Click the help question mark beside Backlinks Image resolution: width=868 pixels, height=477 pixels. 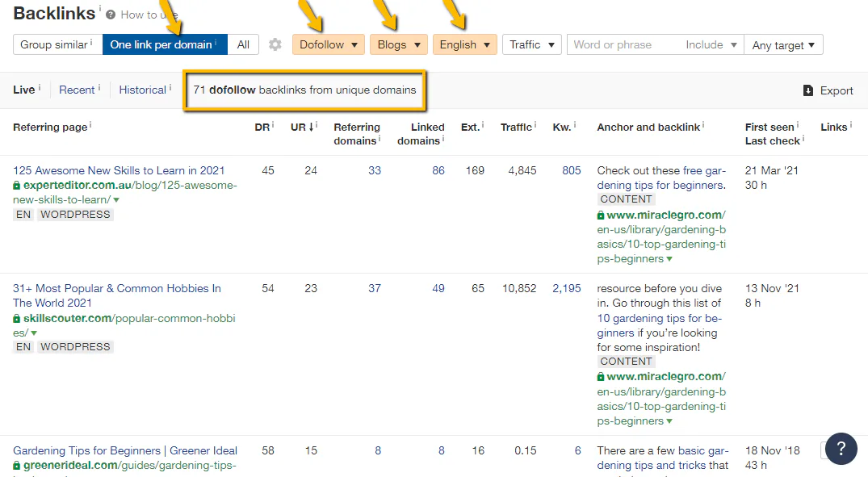click(x=111, y=15)
